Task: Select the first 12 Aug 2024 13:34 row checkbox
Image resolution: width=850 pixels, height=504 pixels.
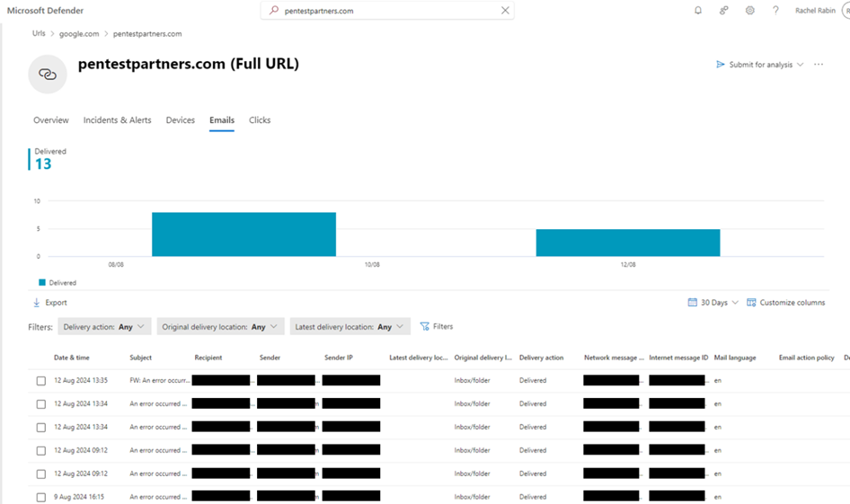Action: click(x=41, y=404)
